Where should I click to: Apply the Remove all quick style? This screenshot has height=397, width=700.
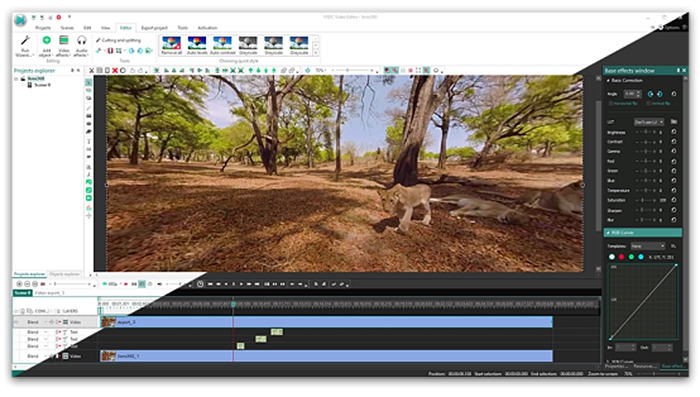pos(171,46)
